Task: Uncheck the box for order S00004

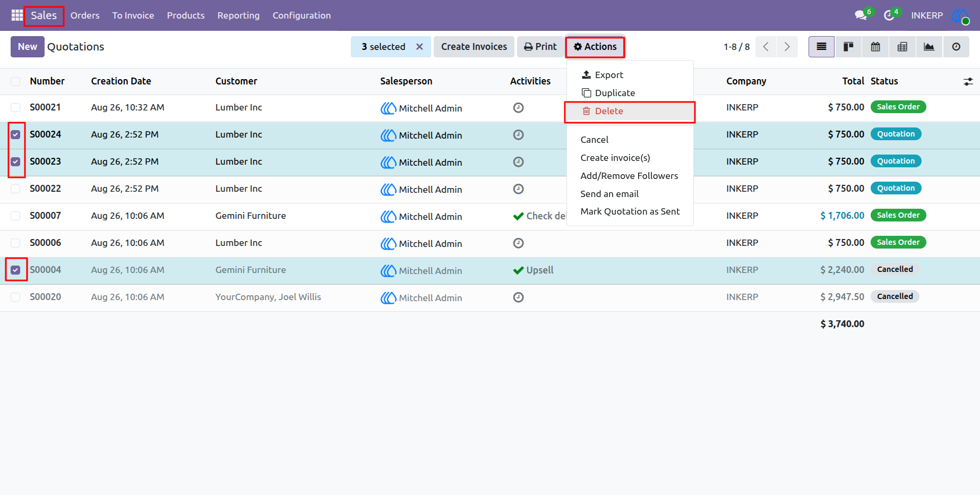Action: 15,270
